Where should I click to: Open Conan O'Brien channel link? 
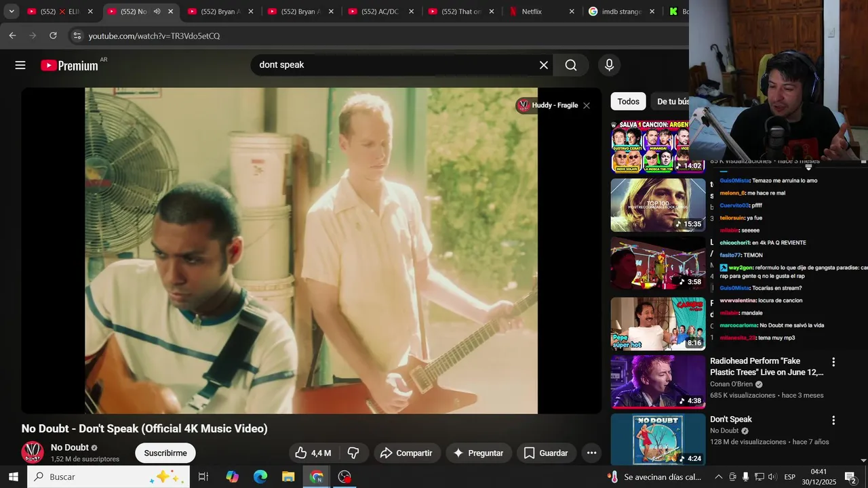pos(731,384)
